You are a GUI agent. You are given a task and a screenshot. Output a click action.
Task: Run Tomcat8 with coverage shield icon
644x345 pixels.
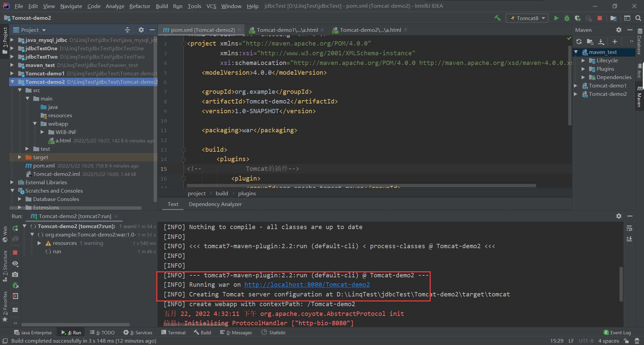click(x=578, y=18)
